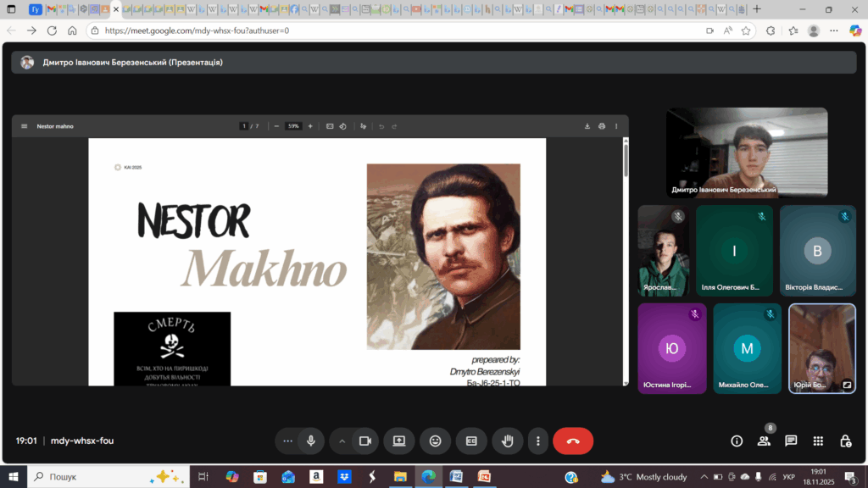868x488 pixels.
Task: Show the participants people panel
Action: point(764,441)
